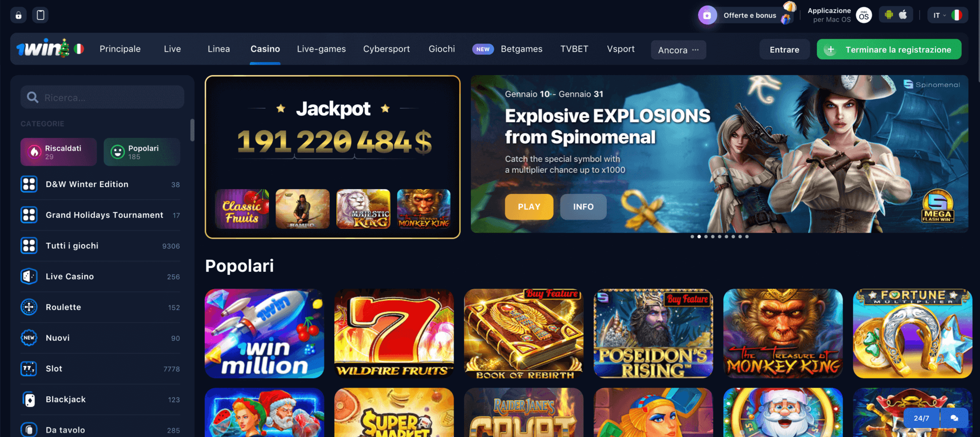Click the Ricerca search field
Screen dimensions: 980x437
coord(102,97)
